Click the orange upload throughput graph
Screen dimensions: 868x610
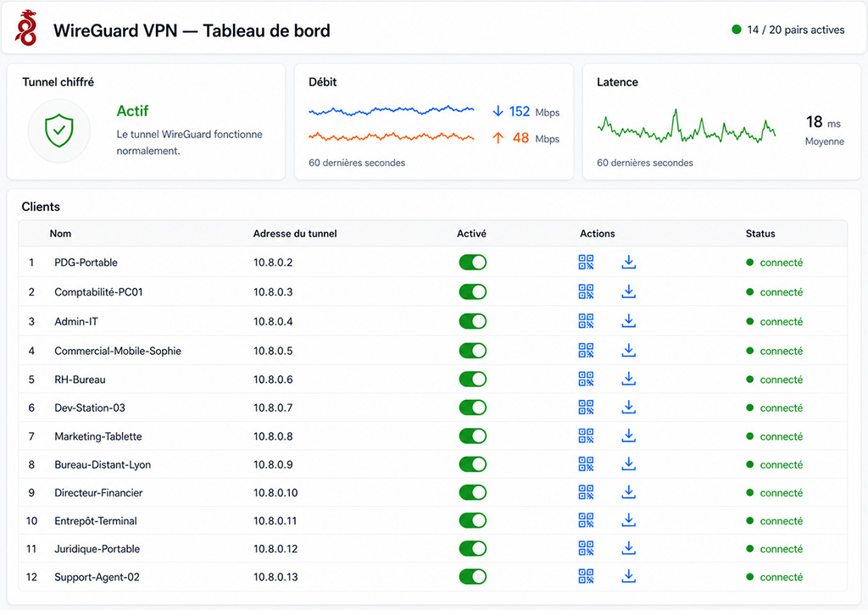point(392,136)
